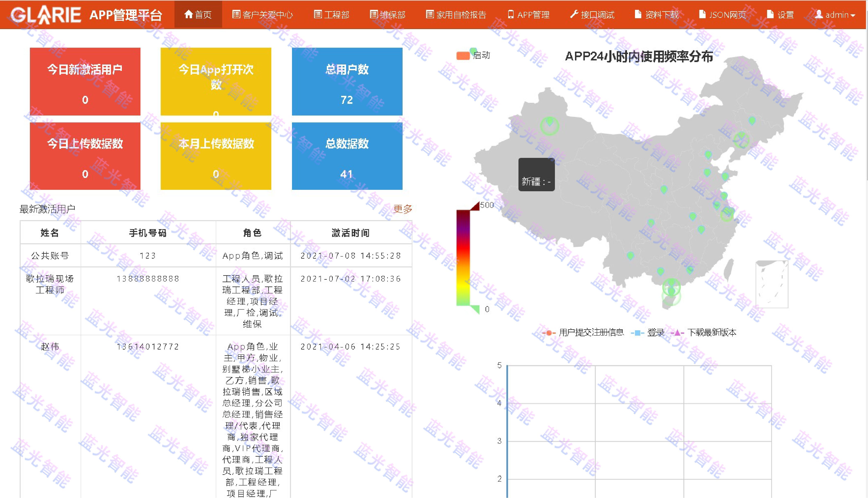Click the 公共账号 name cell
868x498 pixels.
pos(50,256)
